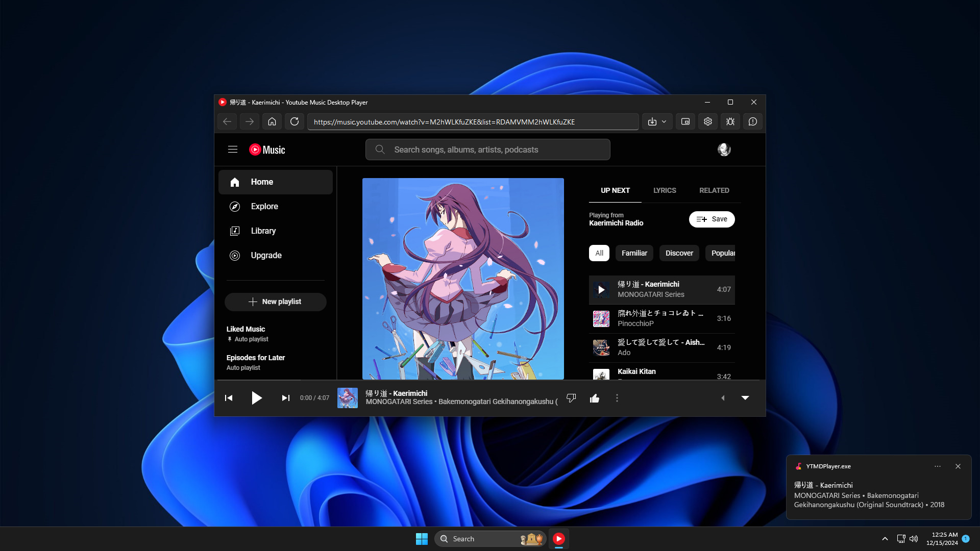This screenshot has height=551, width=980.
Task: Like the current song
Action: click(x=595, y=398)
